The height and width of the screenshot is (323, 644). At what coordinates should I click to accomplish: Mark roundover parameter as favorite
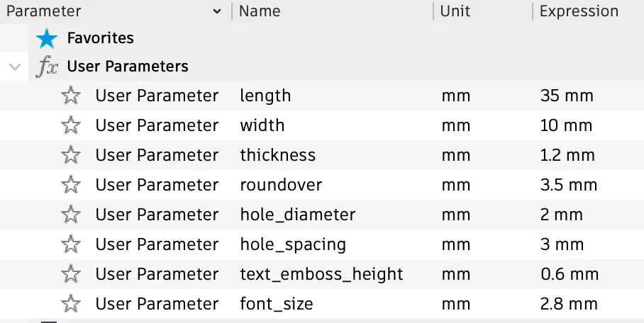(x=71, y=185)
